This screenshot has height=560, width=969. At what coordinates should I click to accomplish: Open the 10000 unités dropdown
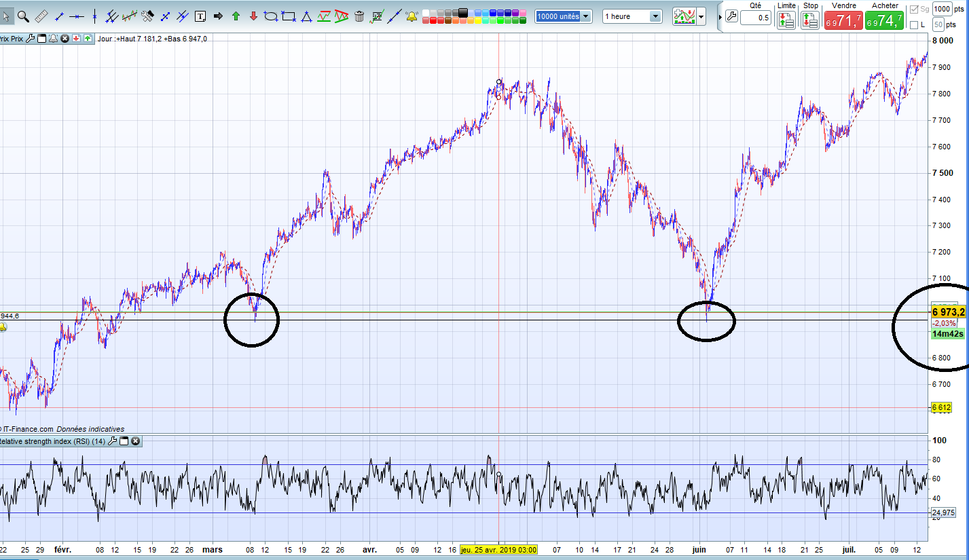coord(563,16)
